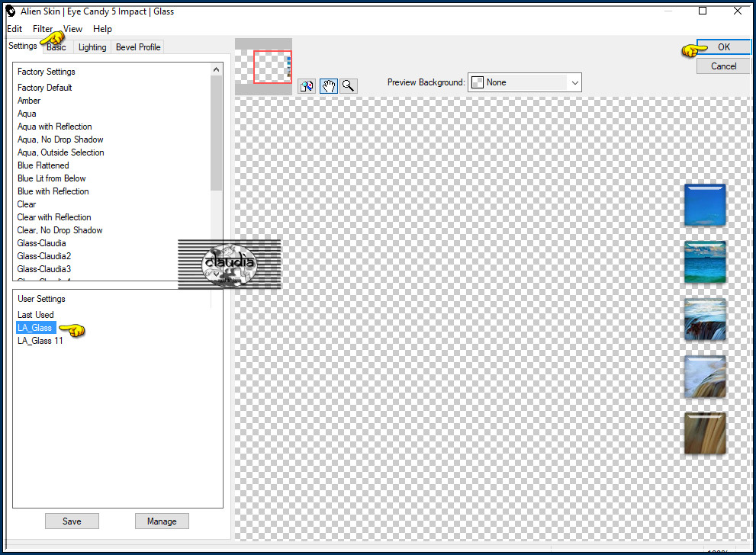Select the Blue Lit from Below preset
The width and height of the screenshot is (756, 555).
coord(52,178)
